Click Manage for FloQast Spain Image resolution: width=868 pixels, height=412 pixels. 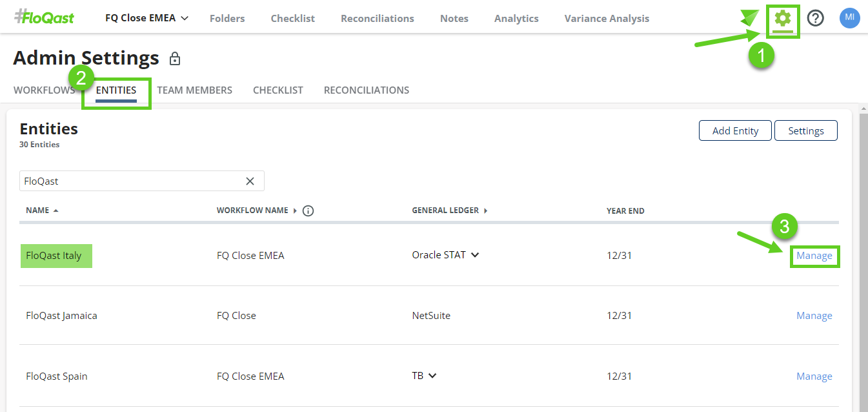click(814, 376)
